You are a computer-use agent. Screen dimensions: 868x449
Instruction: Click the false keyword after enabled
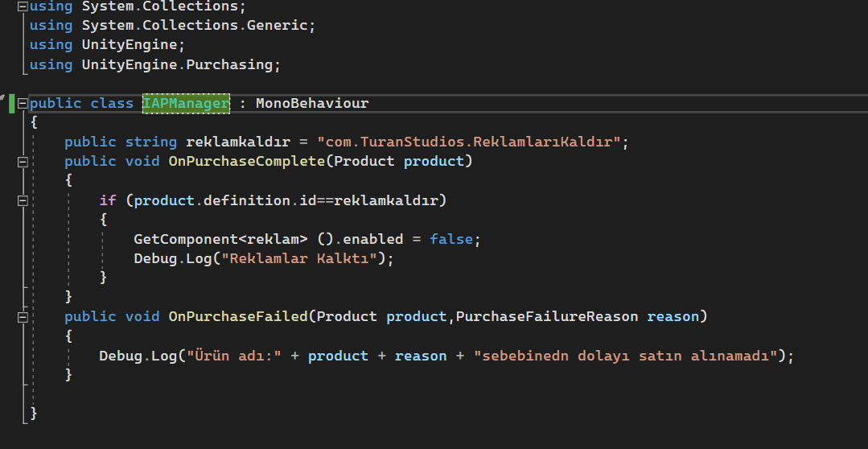[450, 240]
